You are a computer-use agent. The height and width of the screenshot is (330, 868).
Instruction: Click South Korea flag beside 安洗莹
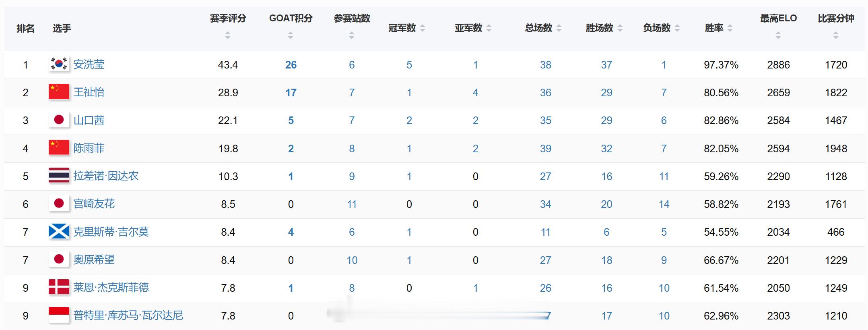tap(59, 64)
